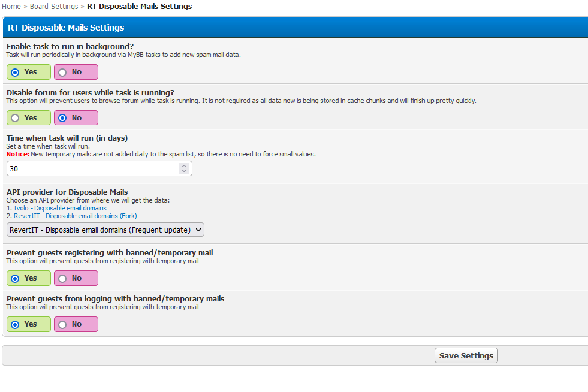
Task: Open the Ivolo disposable email domains link
Action: [60, 208]
